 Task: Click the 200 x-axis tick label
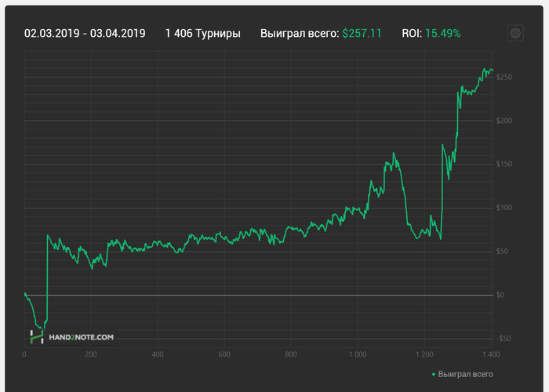point(91,354)
